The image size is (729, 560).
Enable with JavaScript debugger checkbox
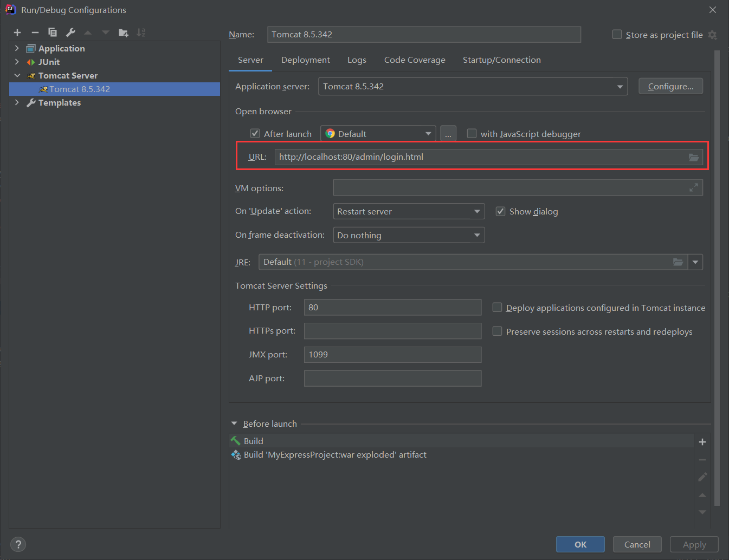(472, 133)
